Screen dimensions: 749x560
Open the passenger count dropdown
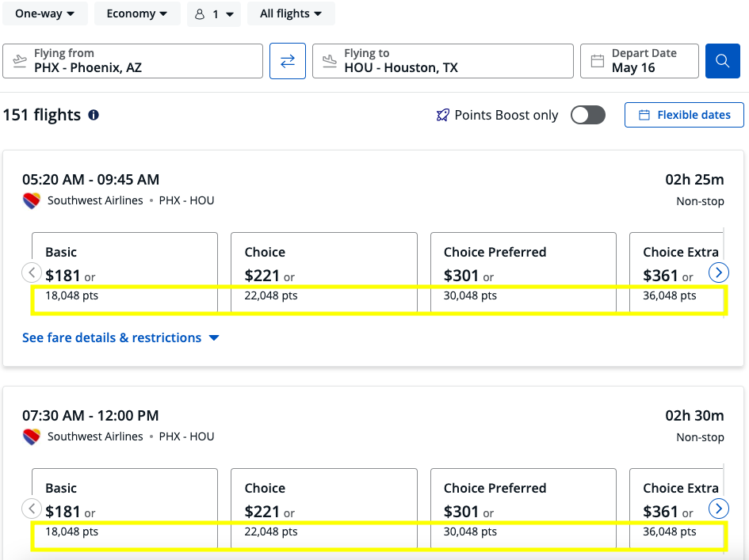(214, 13)
